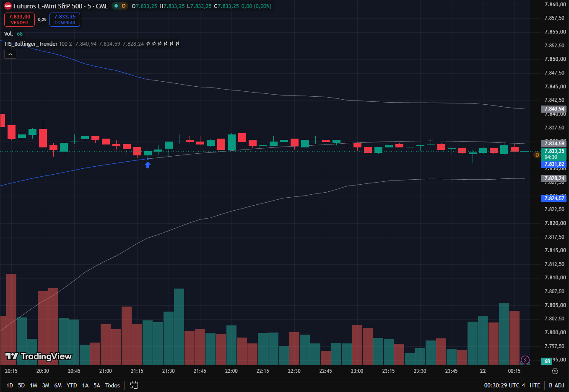Viewport: 569px width, 392px height.
Task: Click the VENDER 7.833,00 sell button
Action: [x=19, y=20]
